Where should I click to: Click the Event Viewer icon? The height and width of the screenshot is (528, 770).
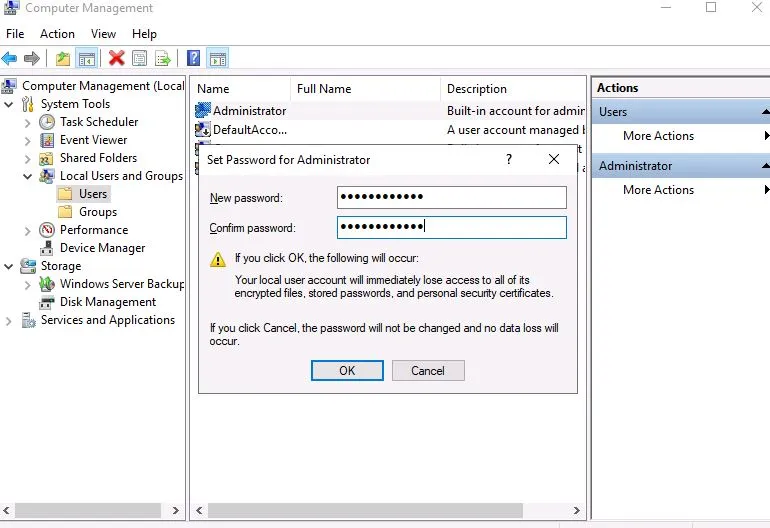coord(47,140)
